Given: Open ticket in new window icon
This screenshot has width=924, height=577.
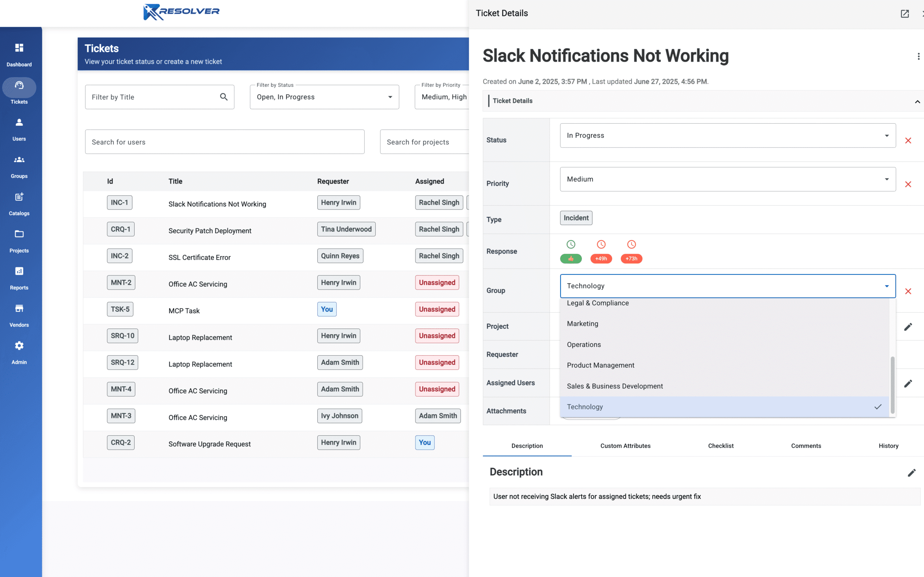Looking at the screenshot, I should tap(905, 14).
